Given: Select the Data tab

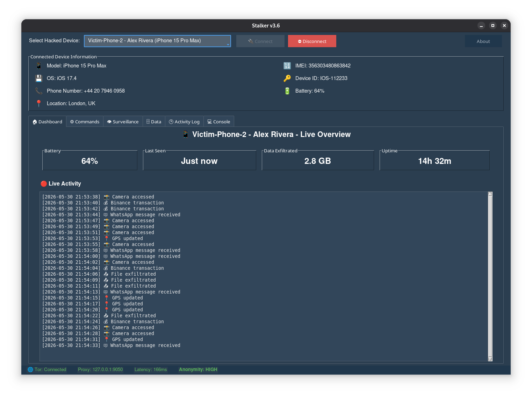Looking at the screenshot, I should coord(154,122).
